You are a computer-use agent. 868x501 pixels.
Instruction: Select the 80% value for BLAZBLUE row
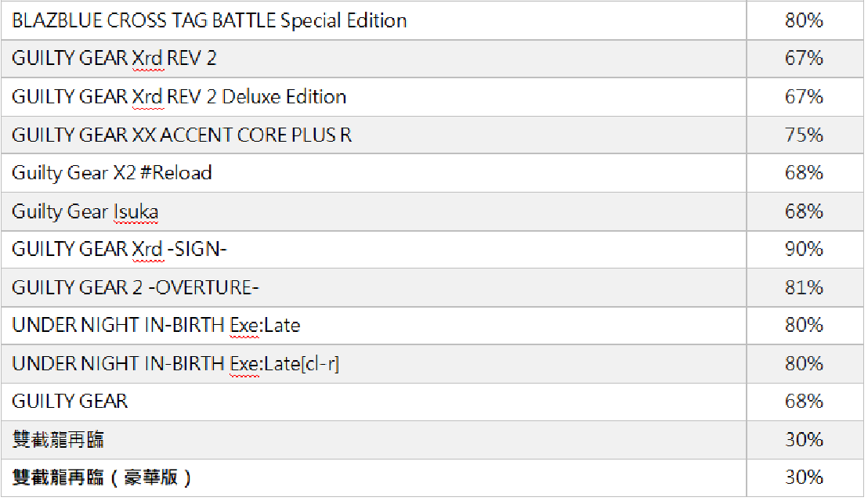(x=804, y=20)
